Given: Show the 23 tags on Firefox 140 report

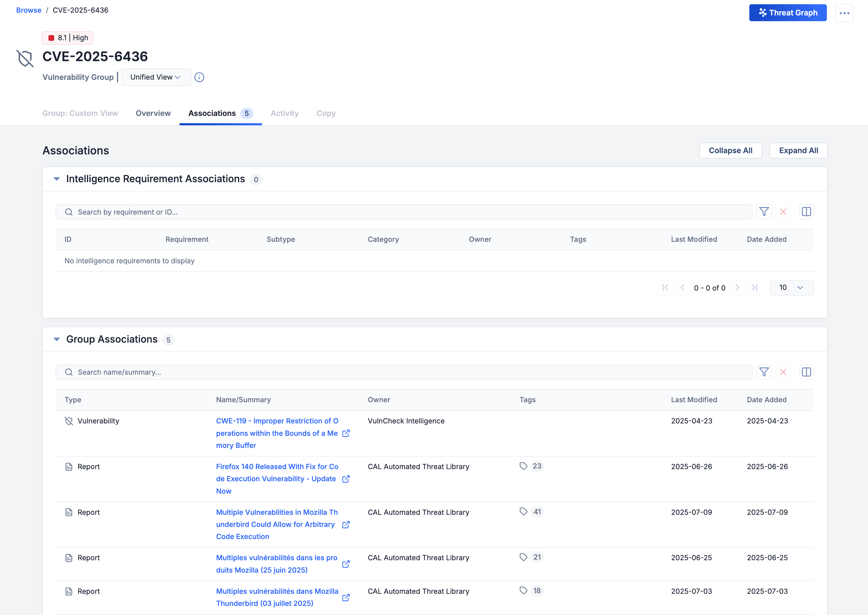Looking at the screenshot, I should (x=532, y=466).
